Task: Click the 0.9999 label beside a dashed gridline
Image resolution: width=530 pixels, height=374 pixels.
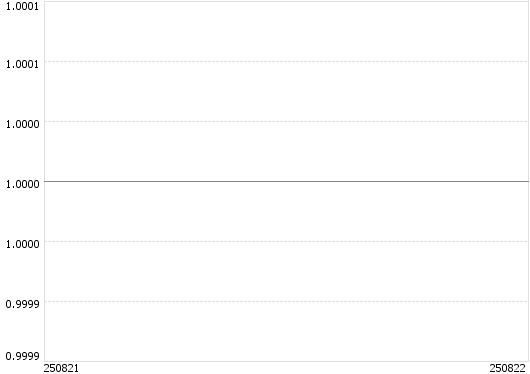Action: tap(22, 304)
